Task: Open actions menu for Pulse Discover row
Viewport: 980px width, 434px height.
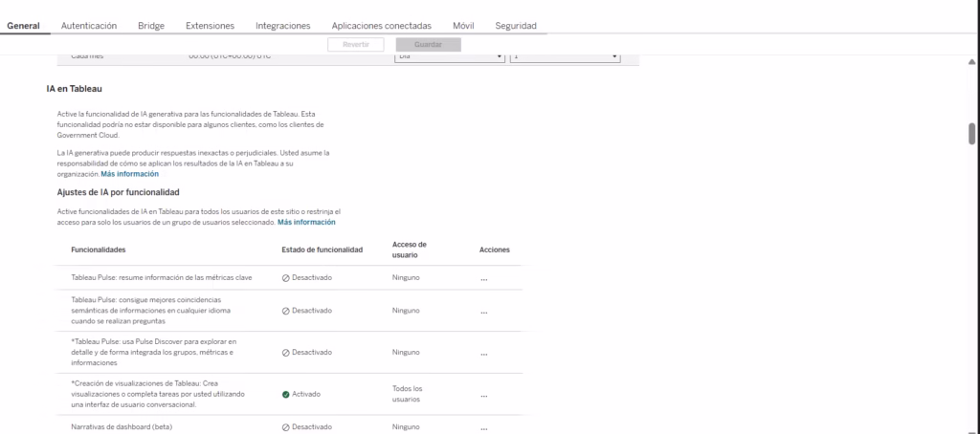Action: tap(483, 354)
